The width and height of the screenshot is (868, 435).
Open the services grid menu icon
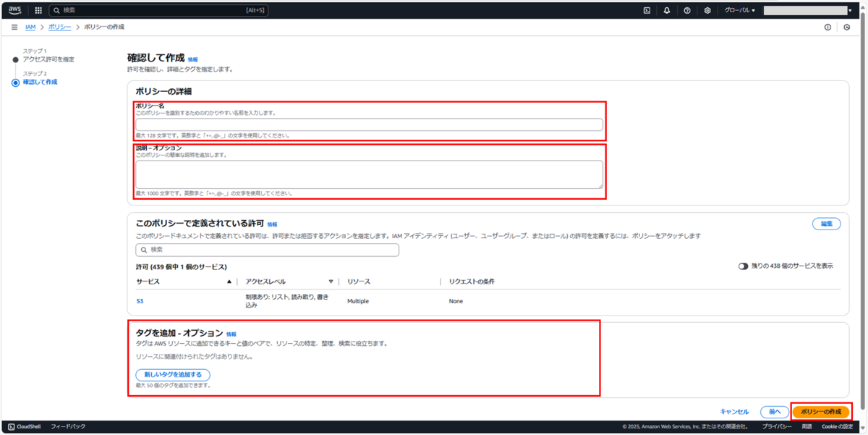[x=38, y=11]
